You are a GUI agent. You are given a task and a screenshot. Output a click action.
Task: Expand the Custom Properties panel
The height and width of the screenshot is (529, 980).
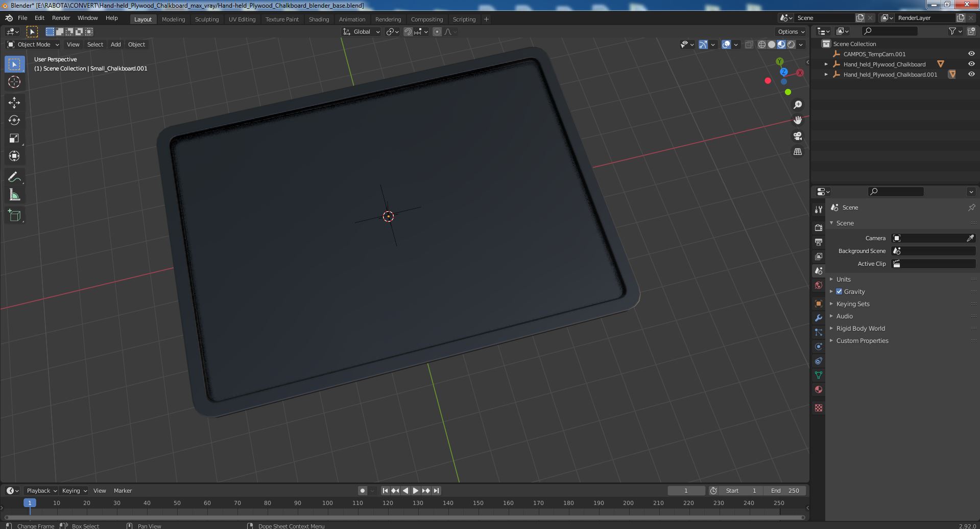[862, 340]
